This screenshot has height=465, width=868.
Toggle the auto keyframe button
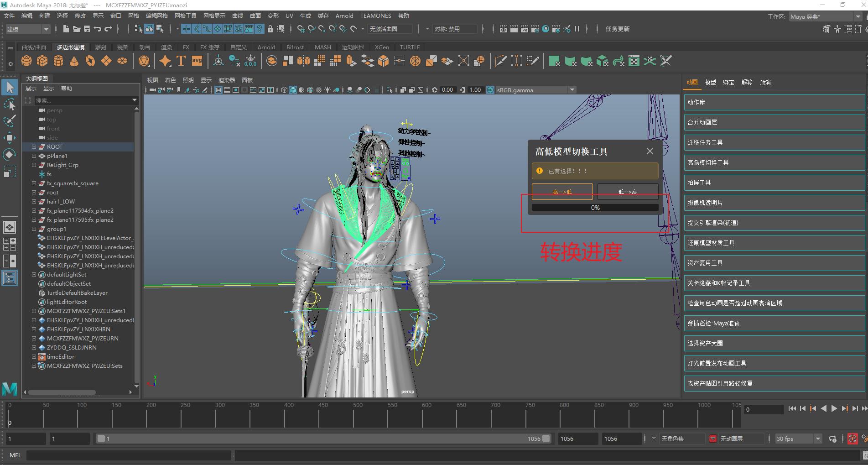pos(852,439)
